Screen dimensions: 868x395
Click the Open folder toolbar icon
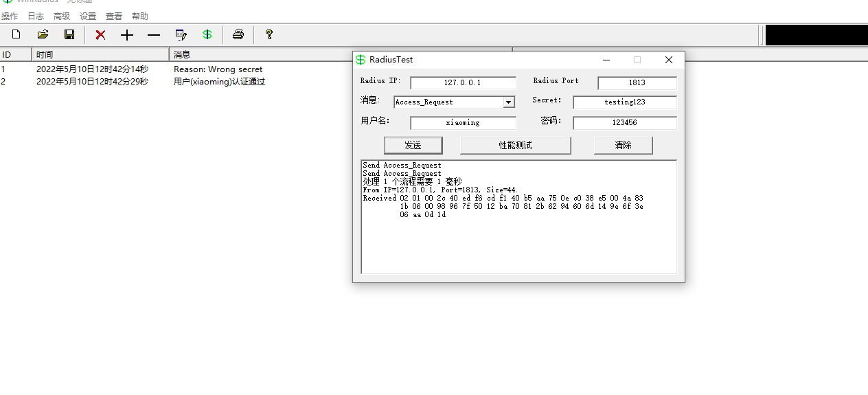pos(43,34)
